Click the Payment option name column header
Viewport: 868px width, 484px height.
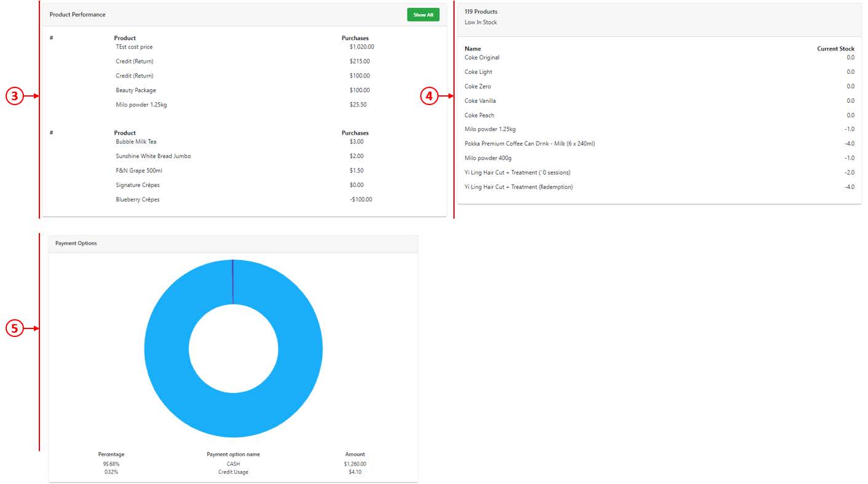pos(233,454)
